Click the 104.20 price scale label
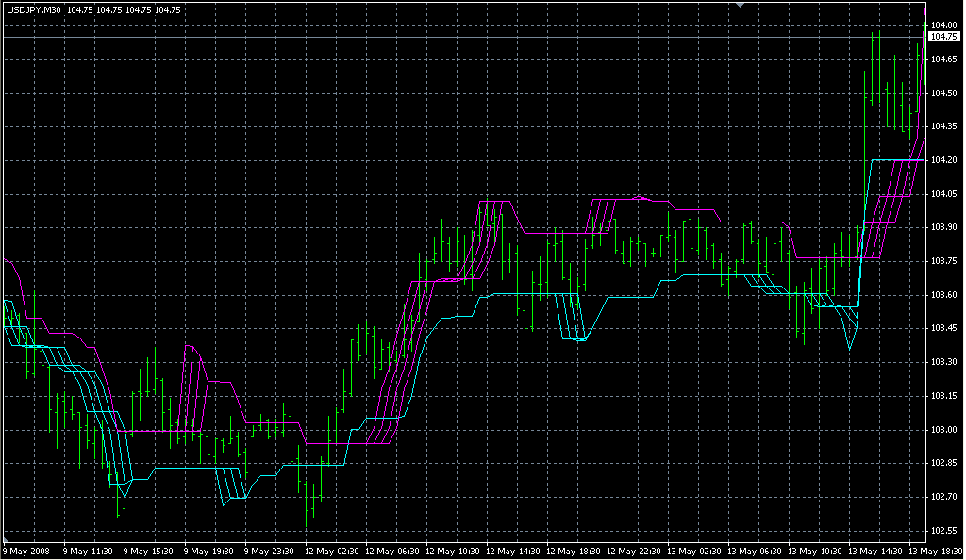The width and height of the screenshot is (966, 560). click(943, 160)
